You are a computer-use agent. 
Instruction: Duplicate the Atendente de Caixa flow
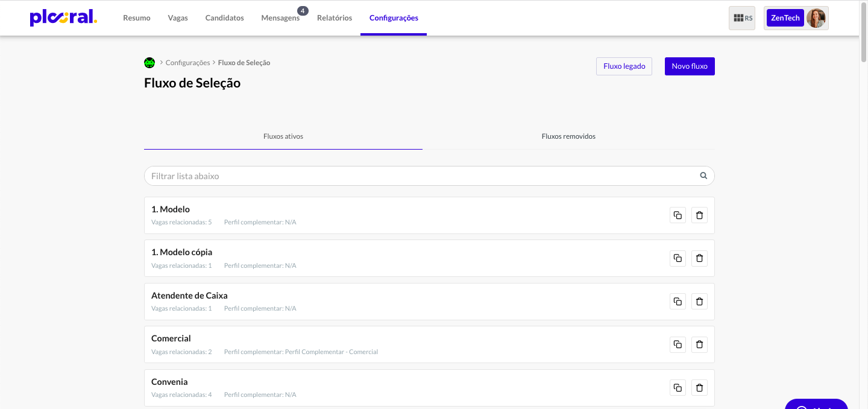click(678, 302)
